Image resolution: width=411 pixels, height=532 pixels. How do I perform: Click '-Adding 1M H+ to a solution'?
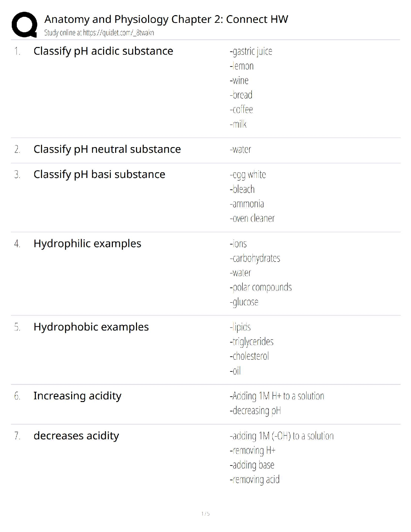pos(277,396)
